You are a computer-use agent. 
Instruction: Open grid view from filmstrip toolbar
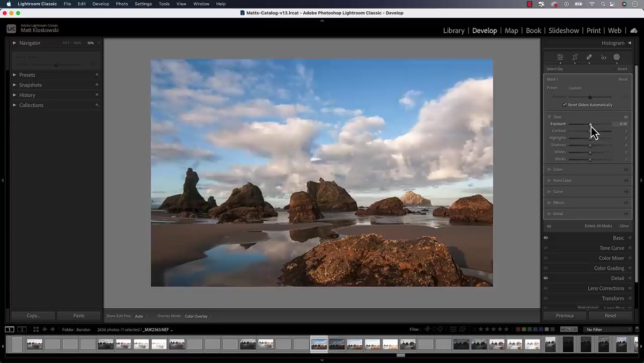[x=36, y=329]
